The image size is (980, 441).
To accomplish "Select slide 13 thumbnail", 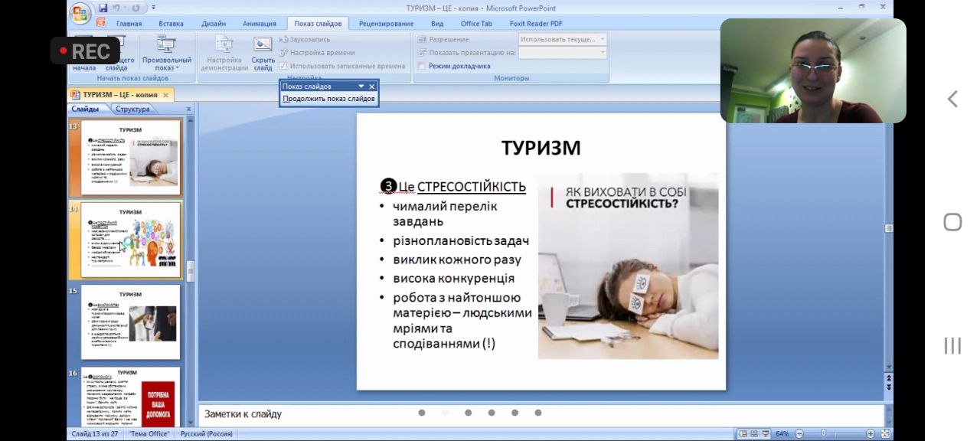I will (x=131, y=157).
